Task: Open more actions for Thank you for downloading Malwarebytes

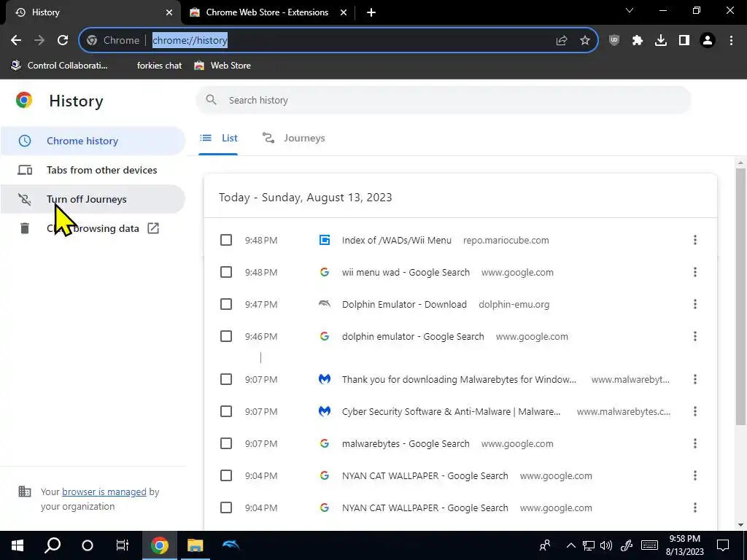Action: [695, 379]
